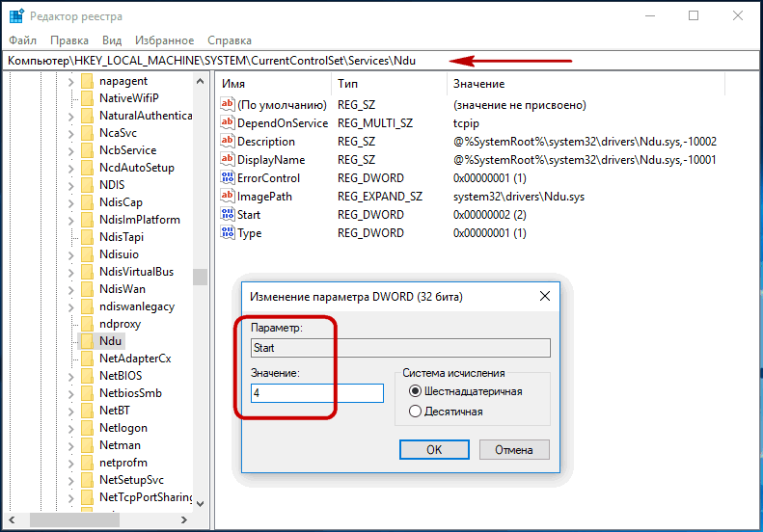Select the Десятичная radio button

pyautogui.click(x=415, y=412)
